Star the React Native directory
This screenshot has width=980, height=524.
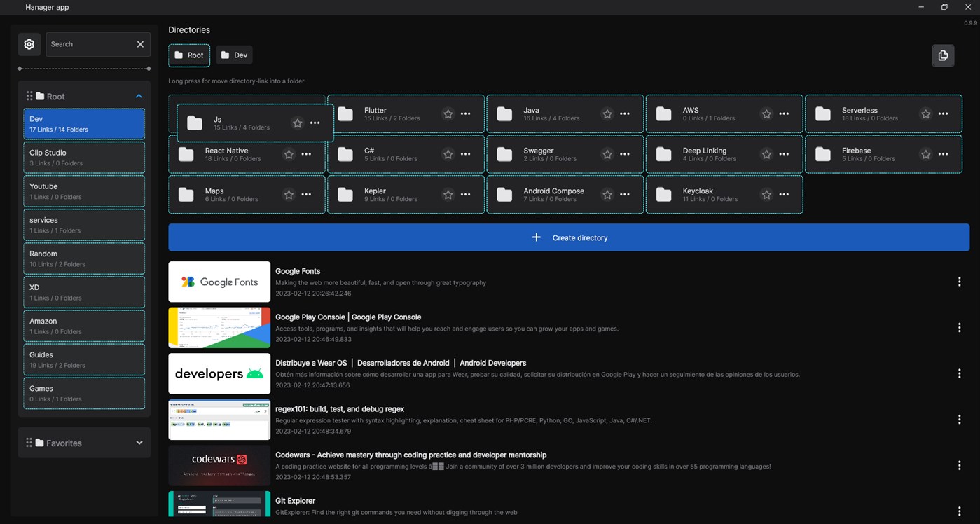point(289,154)
